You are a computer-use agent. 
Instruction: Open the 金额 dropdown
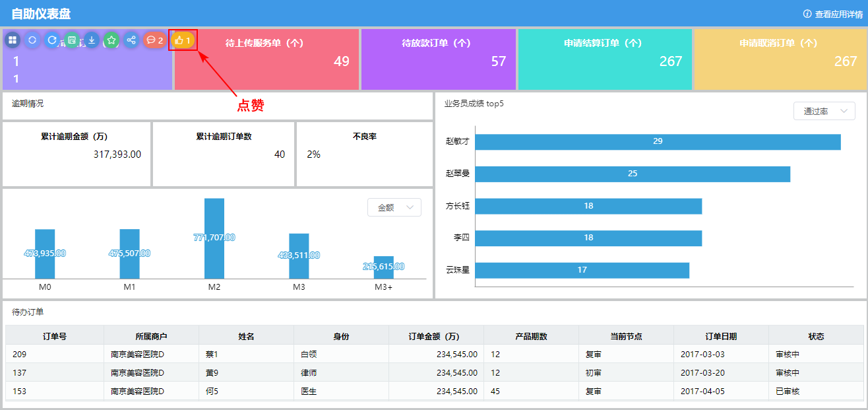coord(394,207)
